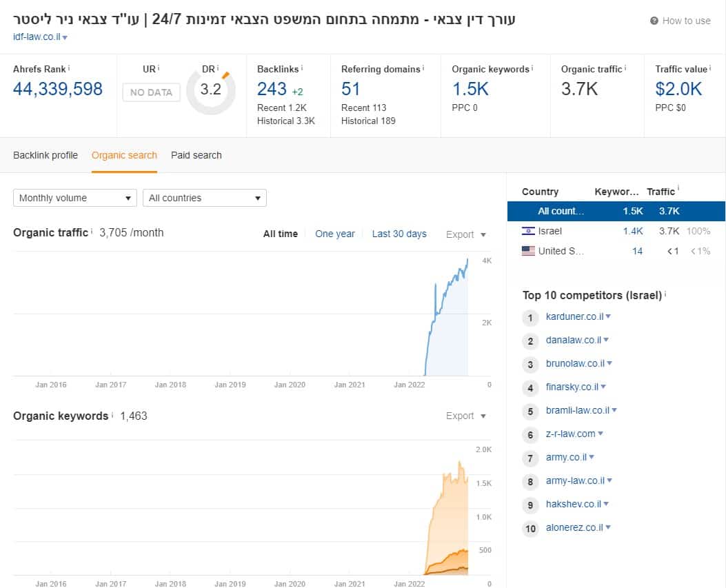
Task: Expand dropdown arrow next to danalaw.co.il
Action: click(x=606, y=340)
